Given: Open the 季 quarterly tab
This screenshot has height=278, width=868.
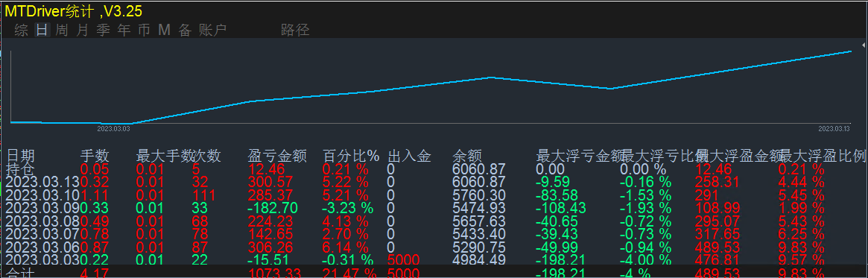Looking at the screenshot, I should [x=103, y=31].
